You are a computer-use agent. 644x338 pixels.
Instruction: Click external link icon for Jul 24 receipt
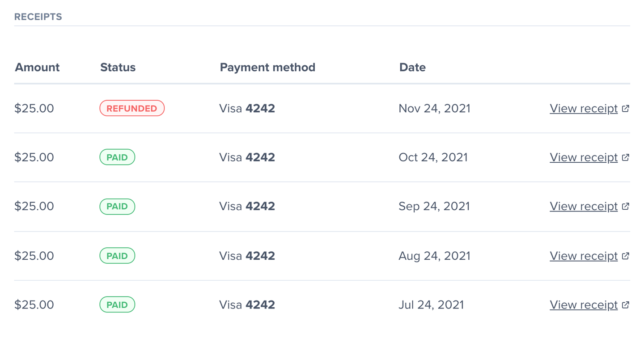(x=626, y=304)
